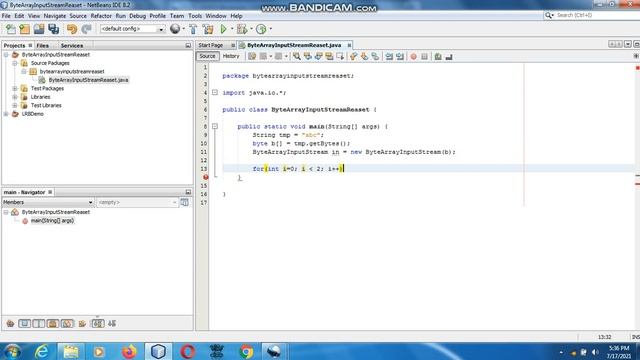This screenshot has width=640, height=360.
Task: Expand the Libraries tree node
Action: (15, 97)
